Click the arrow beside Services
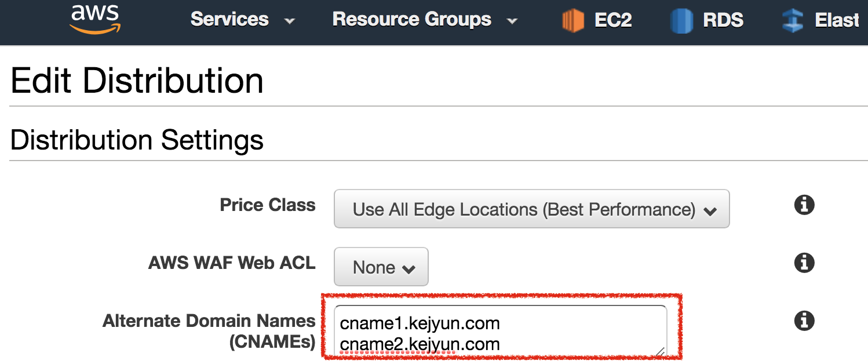The width and height of the screenshot is (868, 364). 290,21
